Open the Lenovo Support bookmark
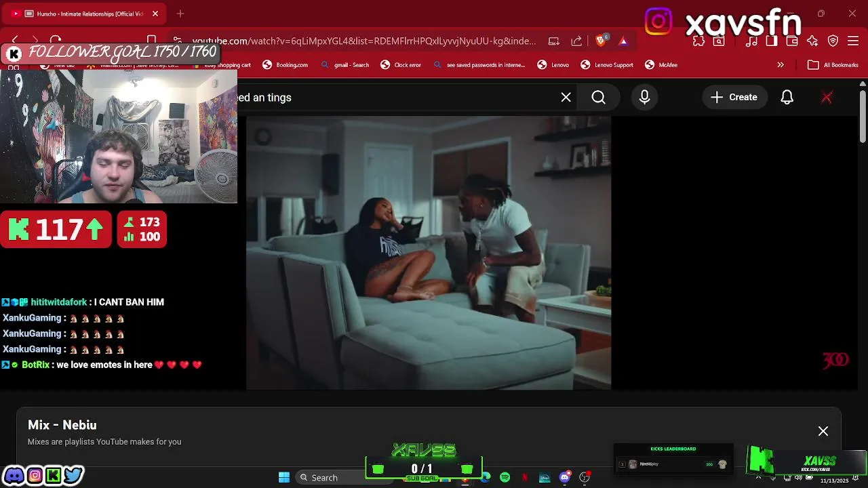 (x=607, y=65)
